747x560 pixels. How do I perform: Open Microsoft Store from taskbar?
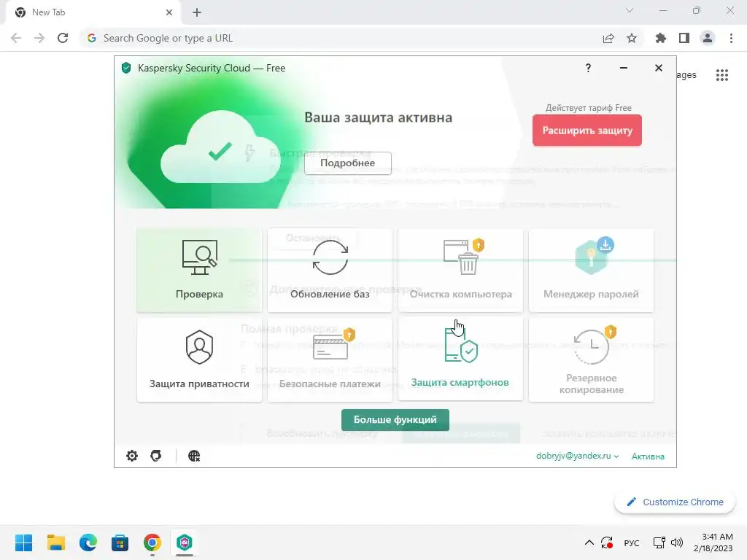click(120, 542)
